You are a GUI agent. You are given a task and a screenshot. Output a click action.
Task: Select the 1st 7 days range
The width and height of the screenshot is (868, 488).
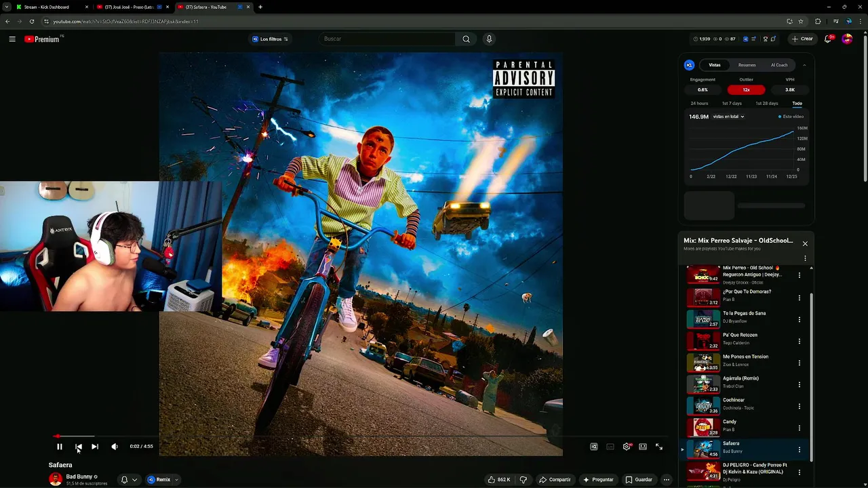pyautogui.click(x=732, y=104)
